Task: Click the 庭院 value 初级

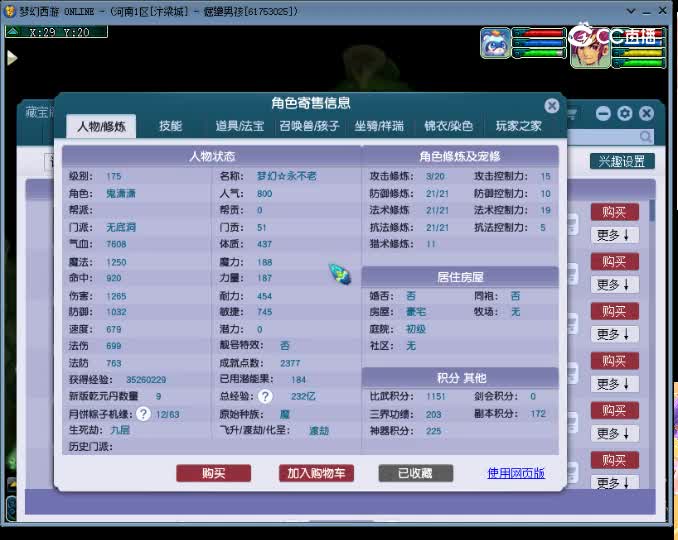Action: pyautogui.click(x=416, y=329)
